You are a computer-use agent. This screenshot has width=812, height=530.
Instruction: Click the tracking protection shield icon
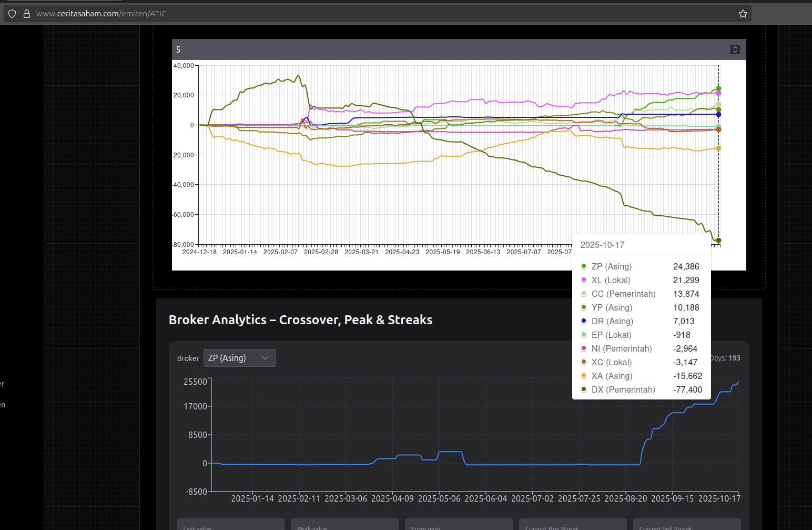click(x=12, y=14)
